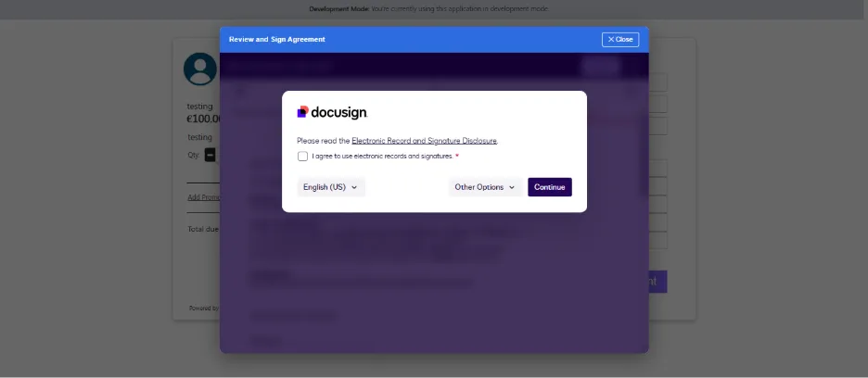The height and width of the screenshot is (378, 868).
Task: Click the 'Development Mode' notice text
Action: click(429, 9)
